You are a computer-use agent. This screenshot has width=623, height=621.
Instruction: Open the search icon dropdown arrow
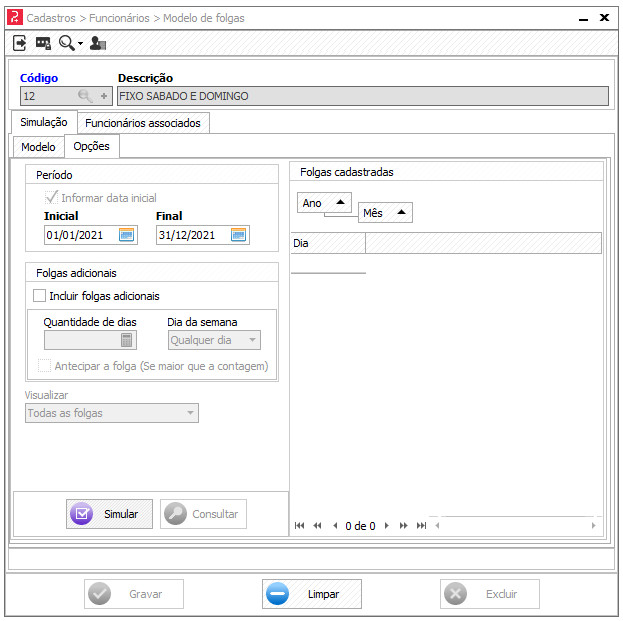pyautogui.click(x=80, y=43)
